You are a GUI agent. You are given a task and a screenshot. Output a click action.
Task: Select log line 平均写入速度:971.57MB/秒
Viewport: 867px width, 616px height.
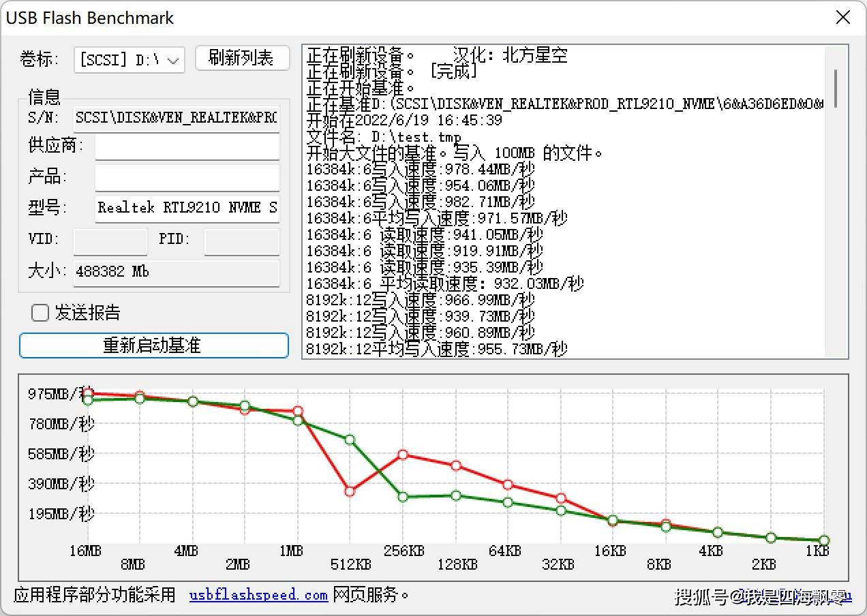(x=436, y=218)
